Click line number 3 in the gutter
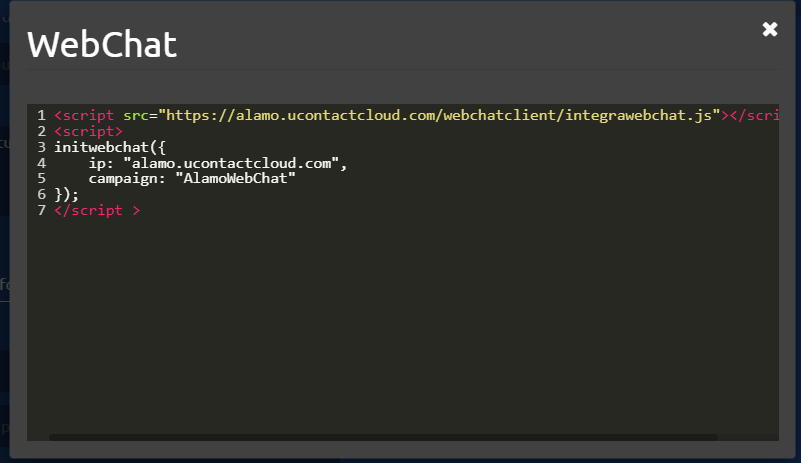The width and height of the screenshot is (801, 463). tap(41, 147)
